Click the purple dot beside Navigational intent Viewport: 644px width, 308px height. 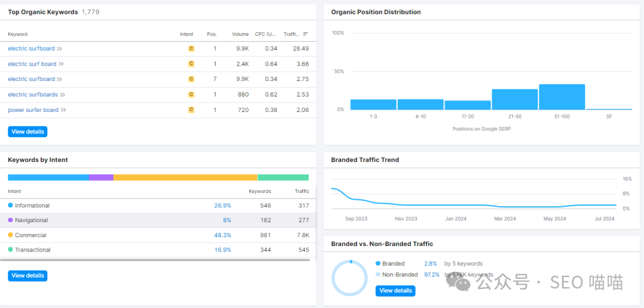pyautogui.click(x=11, y=220)
